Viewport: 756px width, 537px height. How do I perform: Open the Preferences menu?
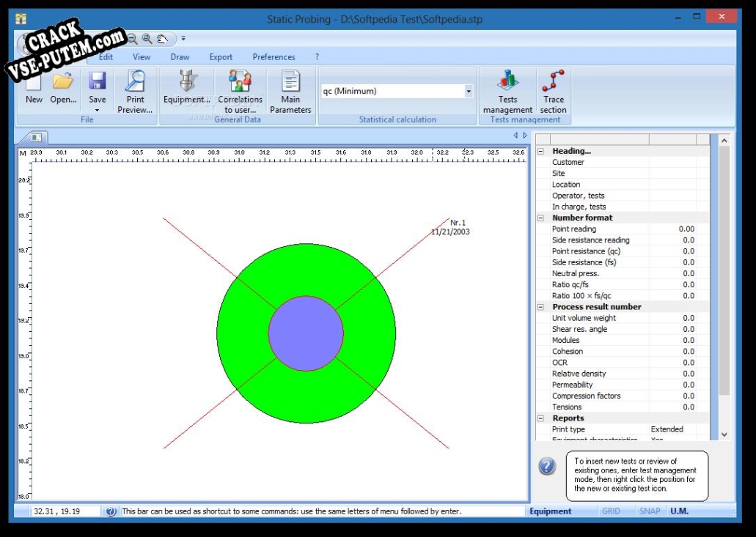coord(274,57)
